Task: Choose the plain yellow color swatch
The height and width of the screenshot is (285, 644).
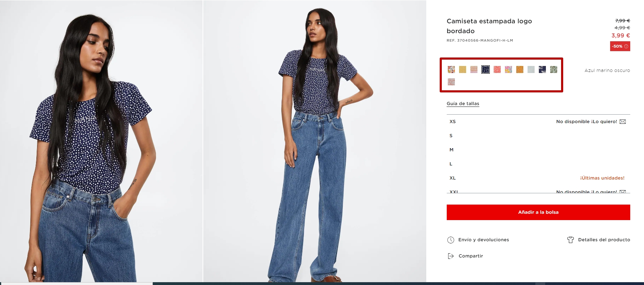Action: (x=463, y=69)
